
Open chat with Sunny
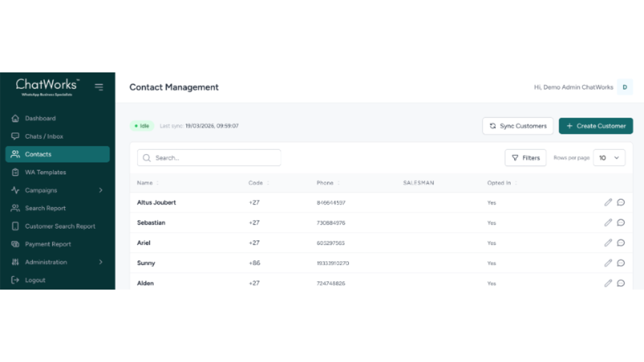pyautogui.click(x=621, y=263)
